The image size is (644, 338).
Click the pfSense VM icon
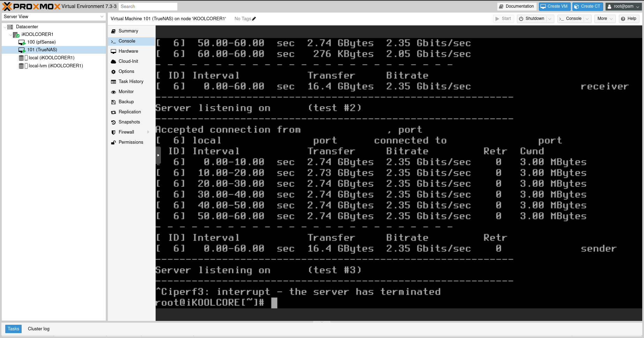click(22, 42)
